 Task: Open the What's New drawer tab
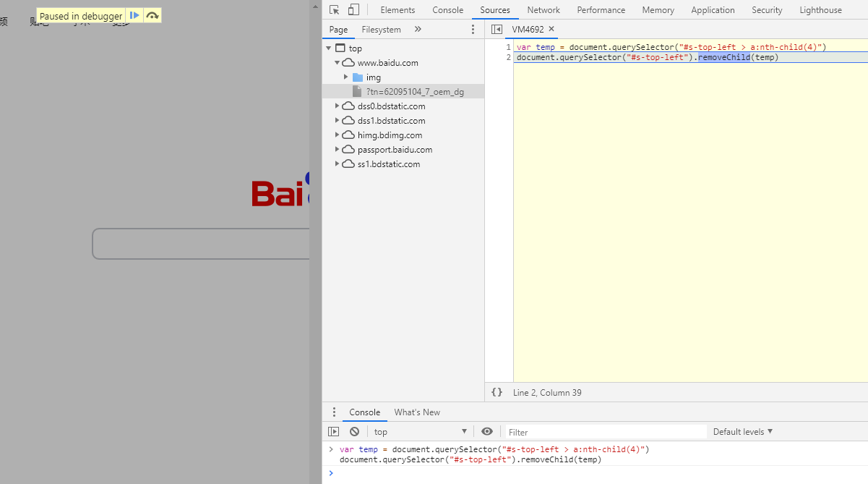417,412
